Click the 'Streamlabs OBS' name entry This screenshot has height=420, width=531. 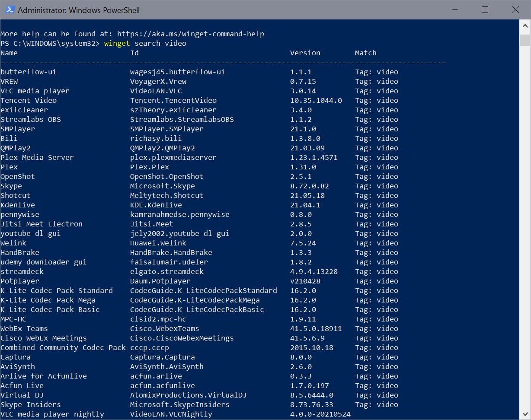pos(31,119)
